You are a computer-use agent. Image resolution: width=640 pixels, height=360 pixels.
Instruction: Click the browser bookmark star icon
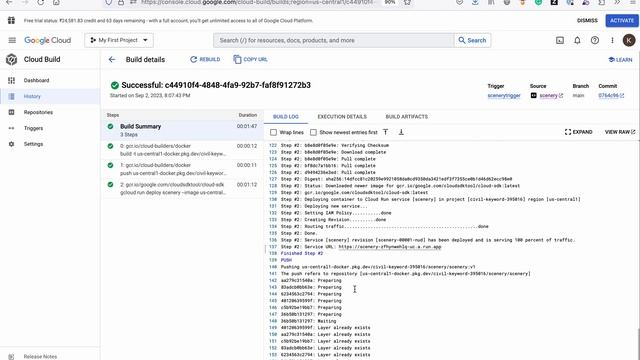tap(407, 2)
